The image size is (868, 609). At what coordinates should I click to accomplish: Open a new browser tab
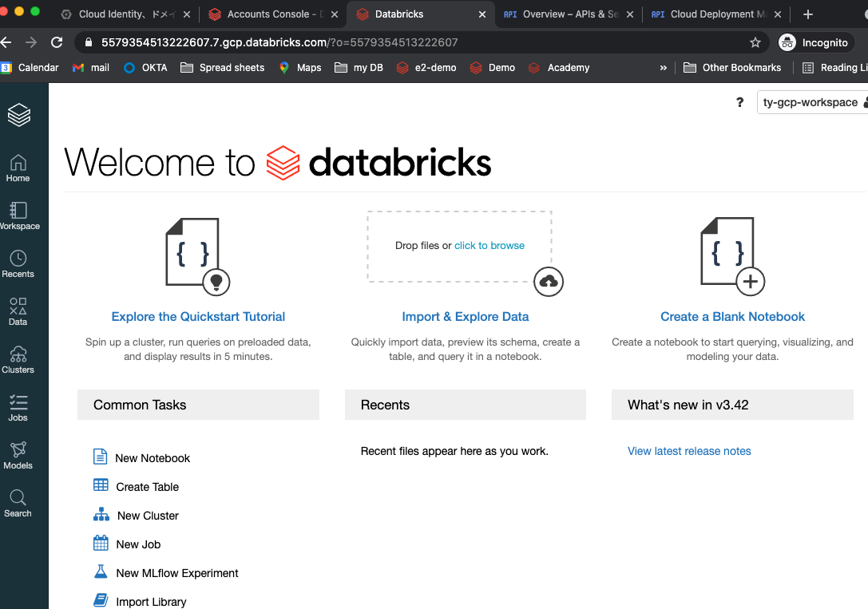point(807,14)
